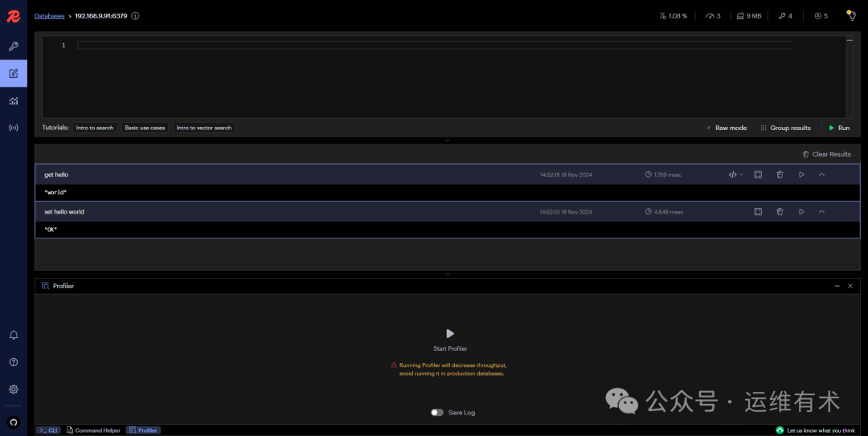The image size is (868, 436).
Task: Click the database info icon next to address
Action: click(x=135, y=16)
